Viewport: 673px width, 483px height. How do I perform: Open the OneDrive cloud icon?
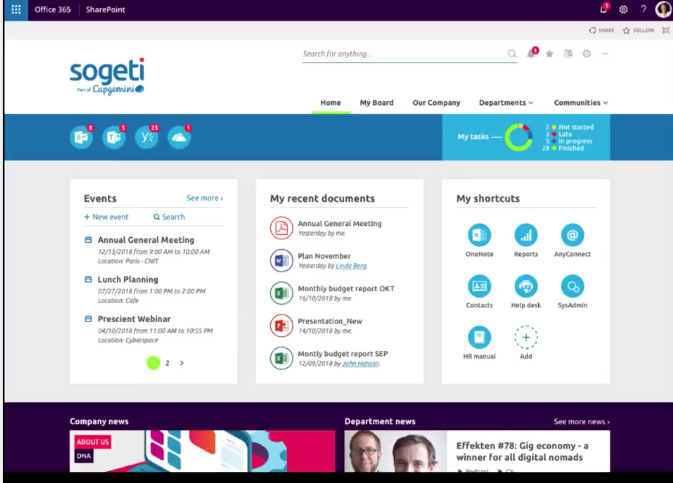179,138
